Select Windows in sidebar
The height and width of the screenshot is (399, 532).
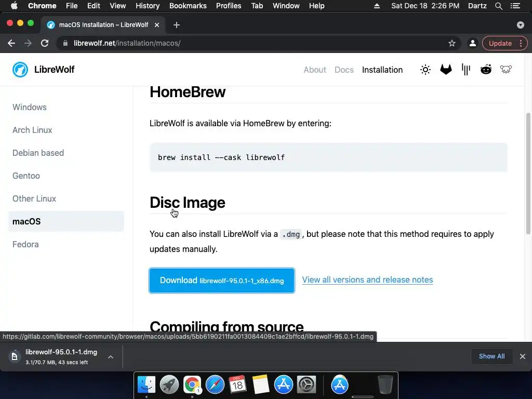point(30,107)
